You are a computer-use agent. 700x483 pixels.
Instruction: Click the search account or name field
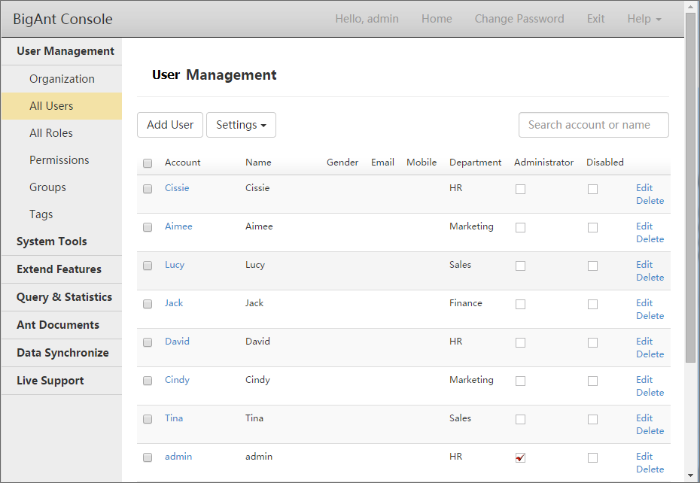click(x=593, y=125)
